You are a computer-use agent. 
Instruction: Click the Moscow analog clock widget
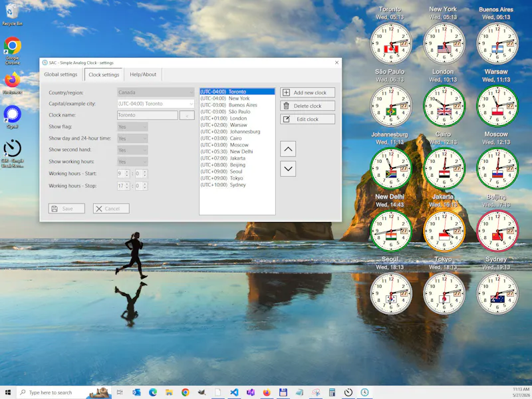(497, 168)
